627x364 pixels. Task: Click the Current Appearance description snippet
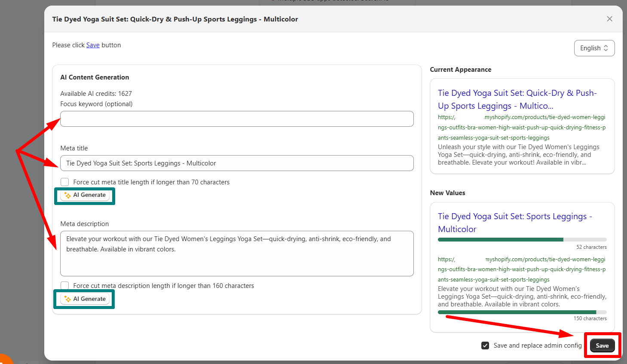[518, 155]
